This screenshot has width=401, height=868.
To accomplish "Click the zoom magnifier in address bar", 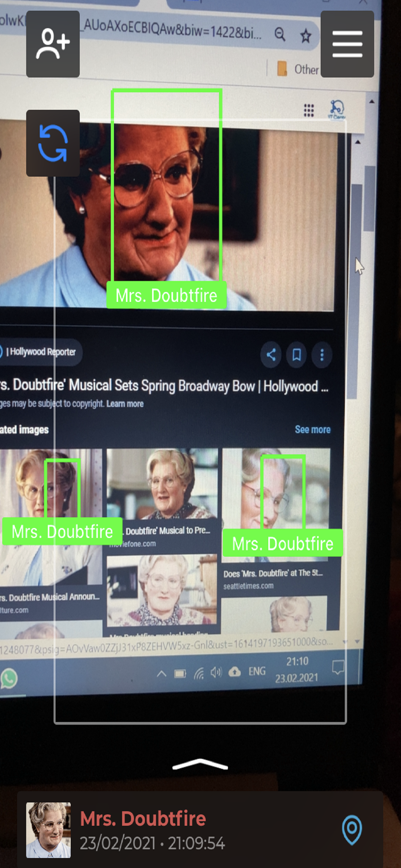I will [x=280, y=34].
